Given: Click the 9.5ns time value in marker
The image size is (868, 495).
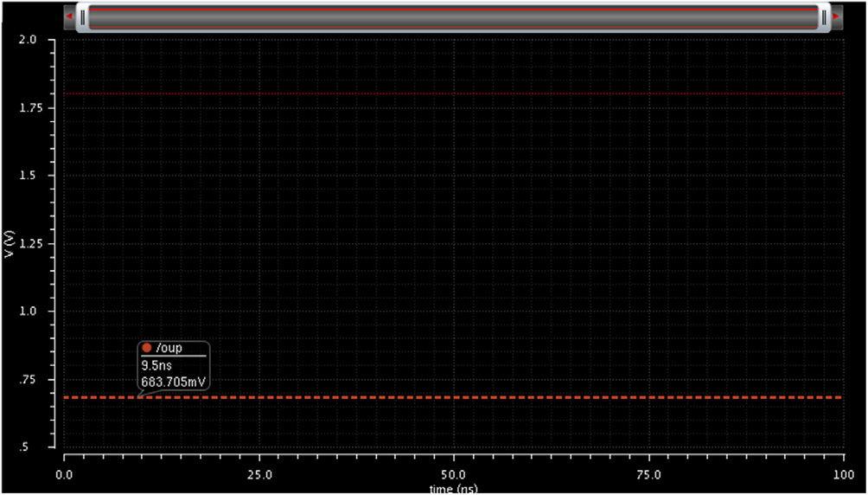Looking at the screenshot, I should [x=154, y=365].
